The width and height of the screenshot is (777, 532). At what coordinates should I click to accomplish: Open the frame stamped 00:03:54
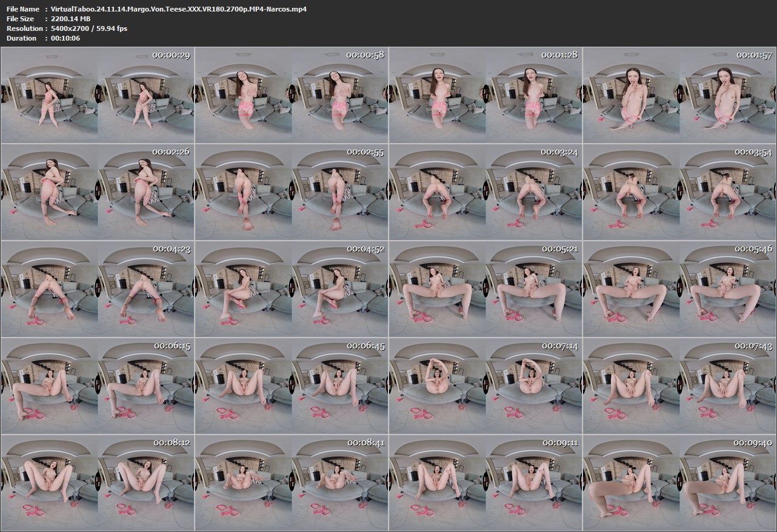[679, 191]
